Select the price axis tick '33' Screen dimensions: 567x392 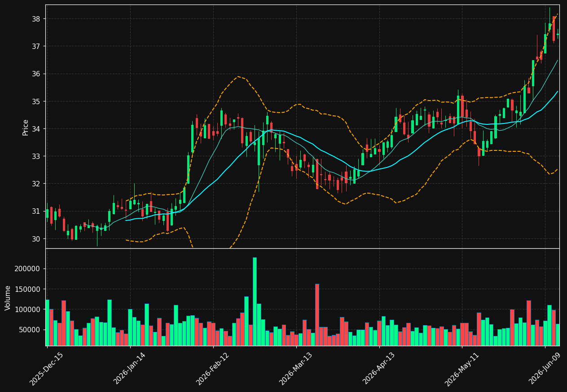[36, 156]
